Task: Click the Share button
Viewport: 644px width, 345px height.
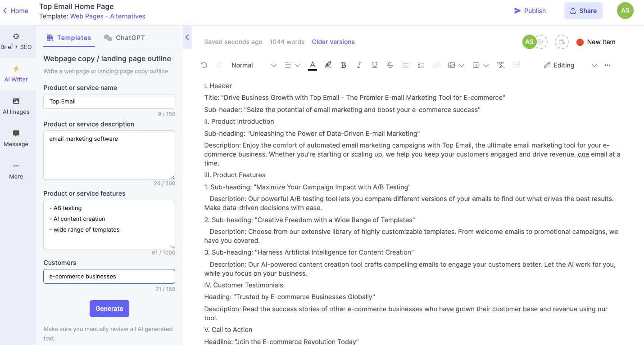Action: [x=583, y=11]
